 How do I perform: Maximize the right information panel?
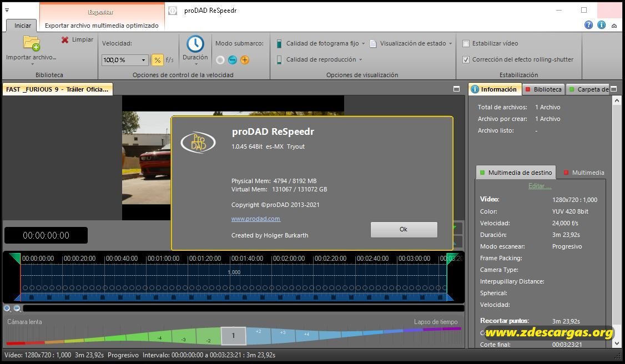click(613, 89)
